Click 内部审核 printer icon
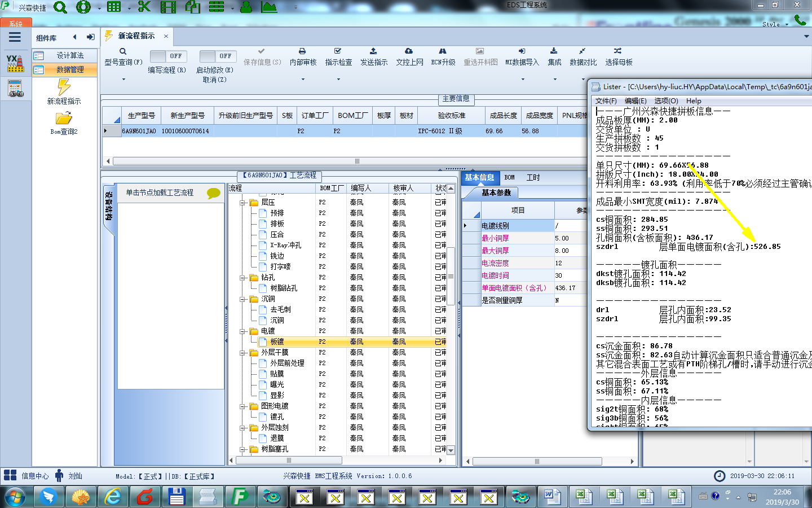The image size is (812, 508). [x=302, y=51]
